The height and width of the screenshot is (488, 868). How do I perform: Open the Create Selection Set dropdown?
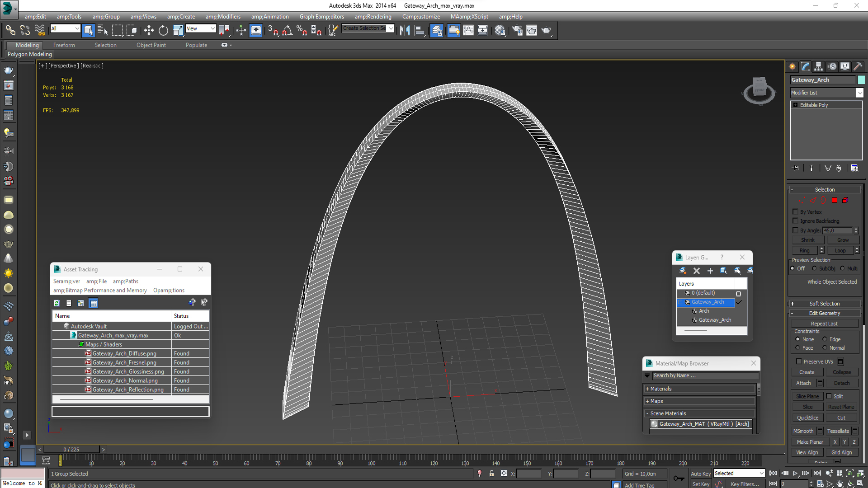click(x=368, y=28)
